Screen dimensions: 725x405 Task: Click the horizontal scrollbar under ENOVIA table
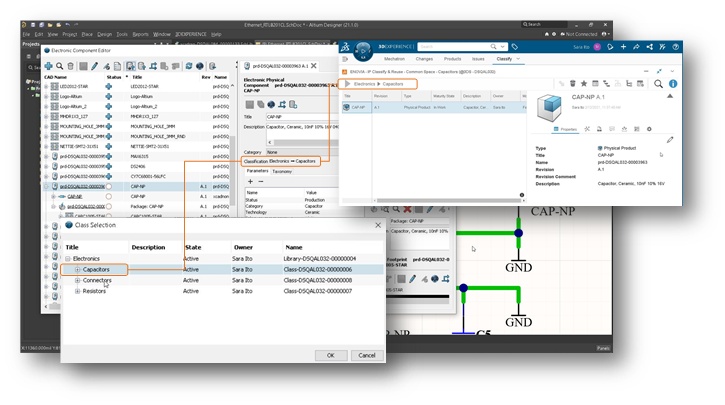pos(449,201)
